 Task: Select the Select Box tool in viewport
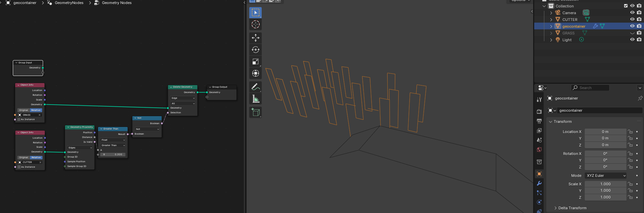click(256, 12)
